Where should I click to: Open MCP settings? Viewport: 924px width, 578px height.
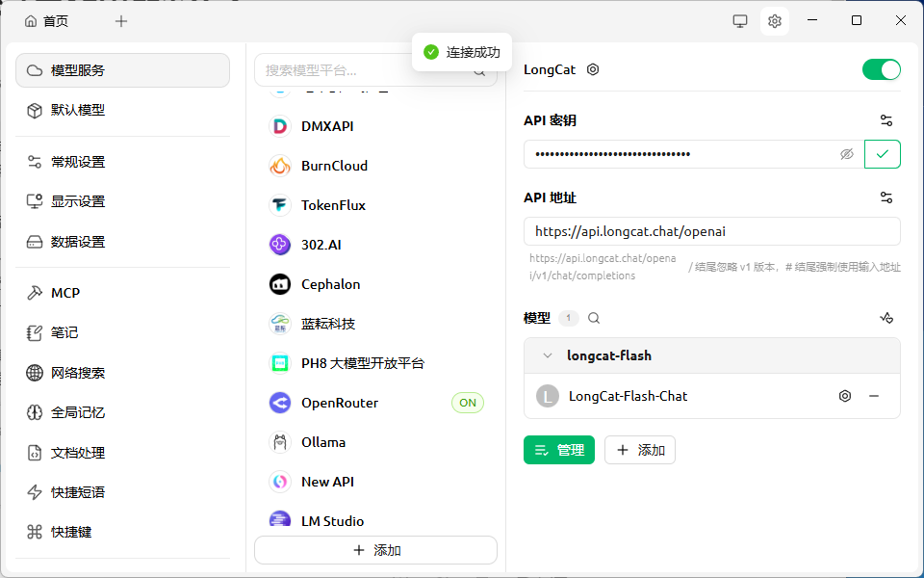122,293
